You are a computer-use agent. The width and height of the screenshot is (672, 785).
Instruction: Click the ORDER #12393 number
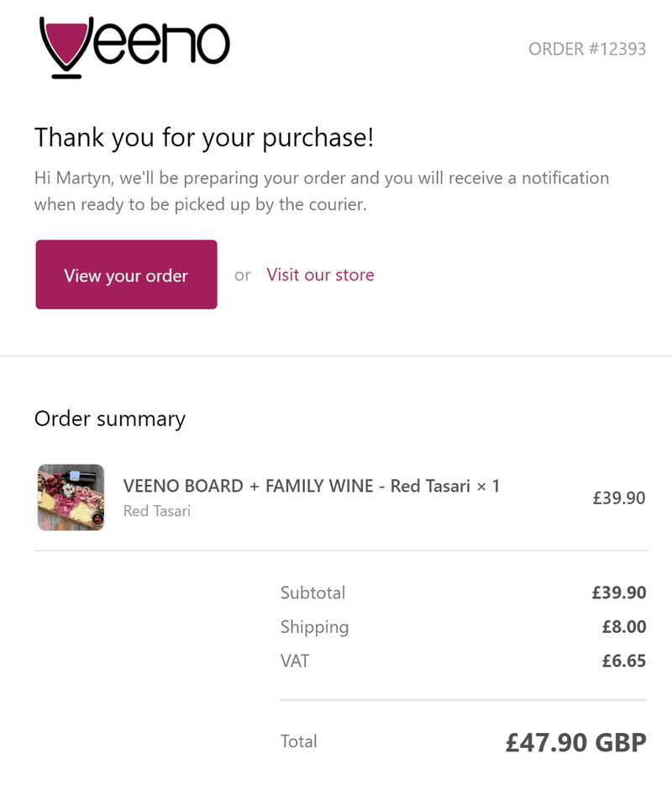pyautogui.click(x=587, y=49)
